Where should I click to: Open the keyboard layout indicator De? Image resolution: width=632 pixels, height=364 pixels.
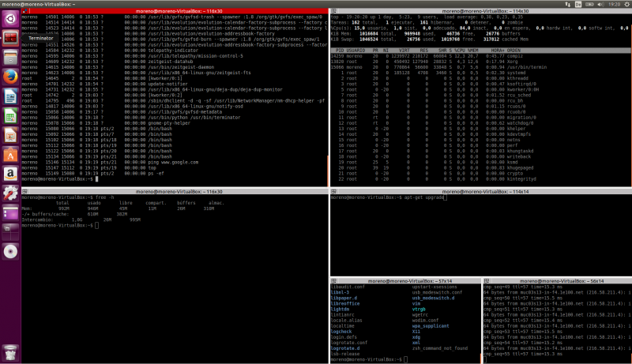(x=578, y=4)
